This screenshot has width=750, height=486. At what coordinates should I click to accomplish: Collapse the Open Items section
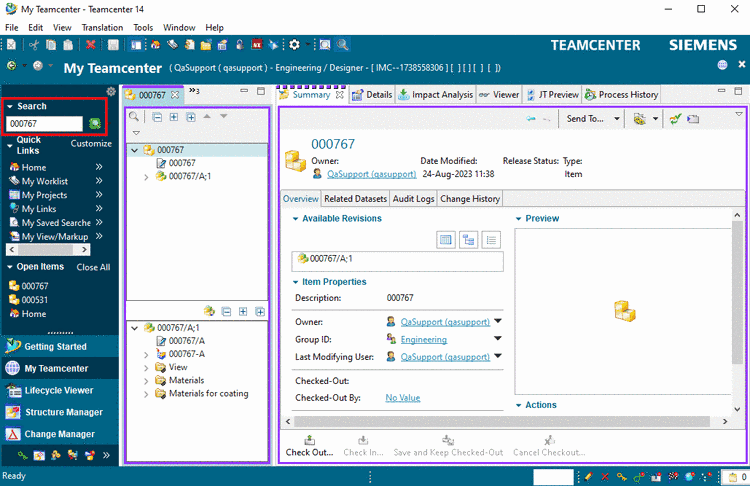(x=10, y=267)
